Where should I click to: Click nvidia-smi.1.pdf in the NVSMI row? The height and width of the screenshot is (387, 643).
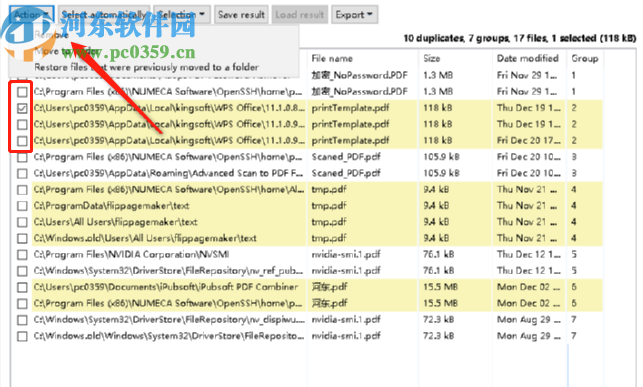(x=346, y=255)
